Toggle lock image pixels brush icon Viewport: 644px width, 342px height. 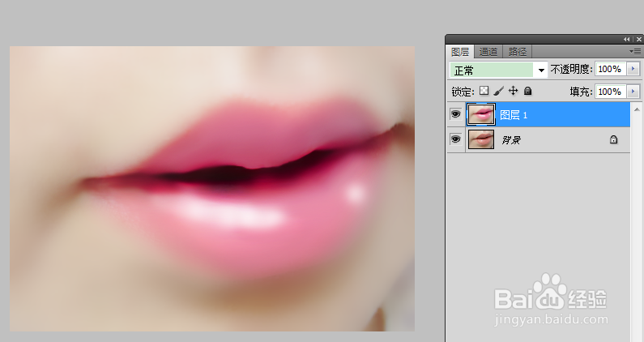[x=499, y=91]
